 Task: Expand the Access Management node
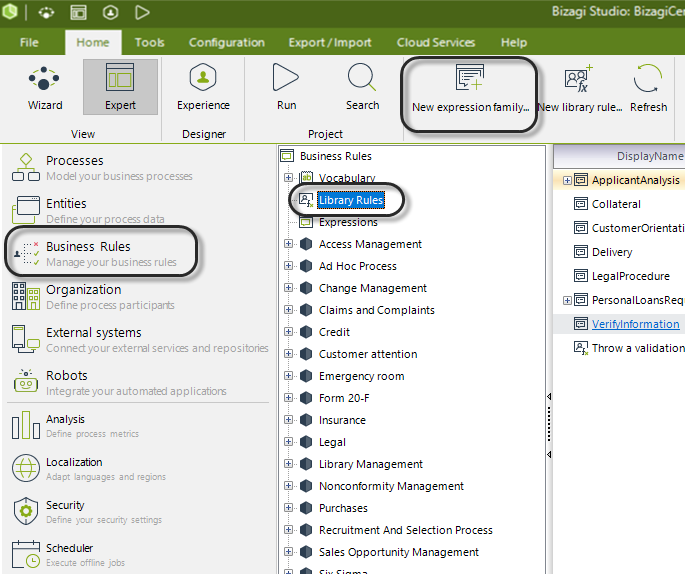(288, 243)
